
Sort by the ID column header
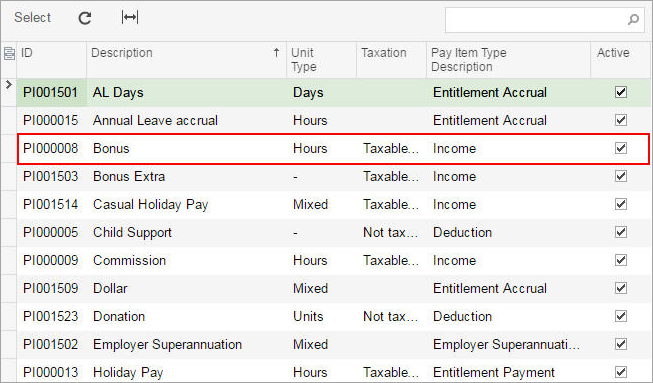pos(52,60)
